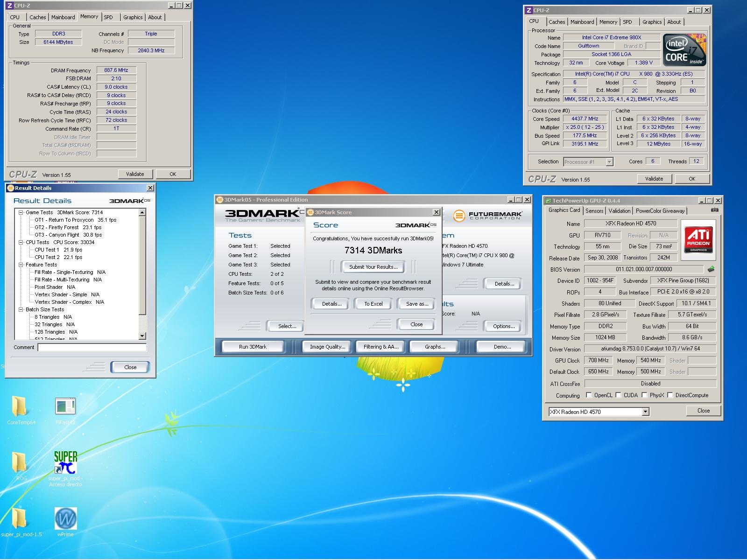Open the CoreTemp64 folder icon
The height and width of the screenshot is (560, 747).
(x=20, y=406)
